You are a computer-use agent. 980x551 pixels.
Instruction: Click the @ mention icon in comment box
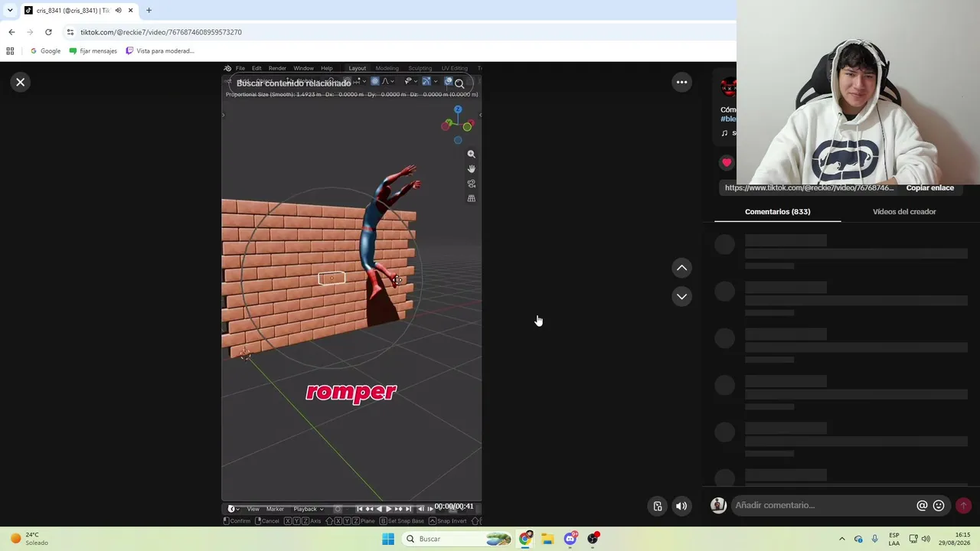(922, 505)
